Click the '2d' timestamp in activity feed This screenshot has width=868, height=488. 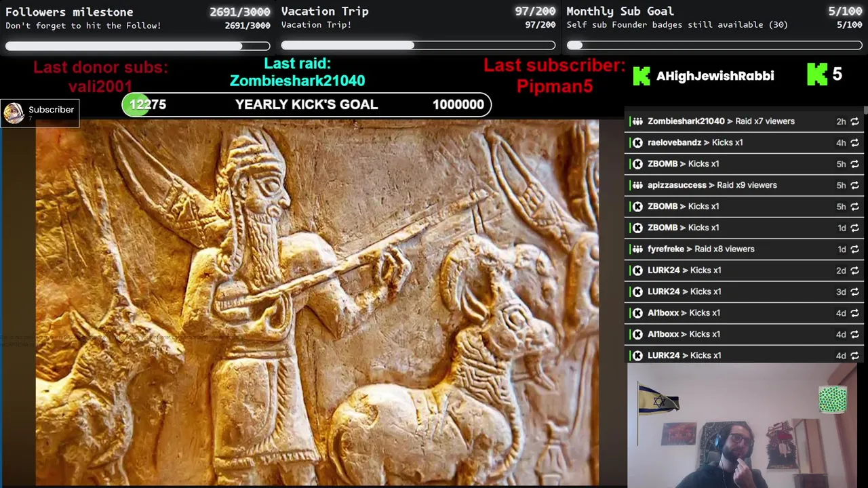(x=841, y=271)
